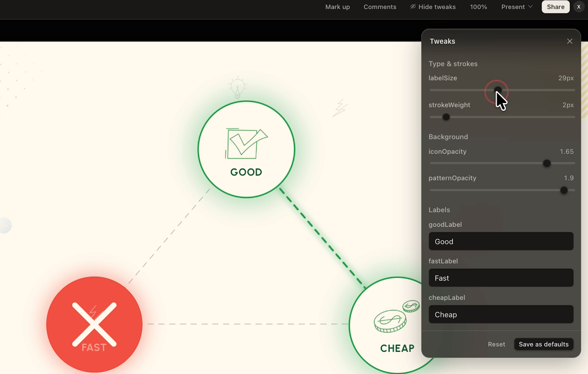Open the Comments view
Viewport: 588px width, 374px height.
(x=380, y=7)
